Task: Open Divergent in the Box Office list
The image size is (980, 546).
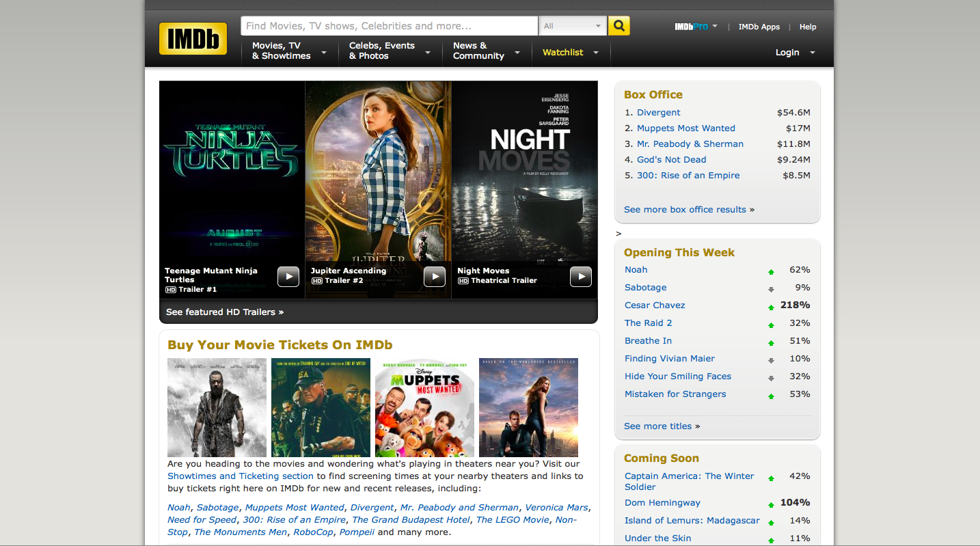Action: click(659, 112)
